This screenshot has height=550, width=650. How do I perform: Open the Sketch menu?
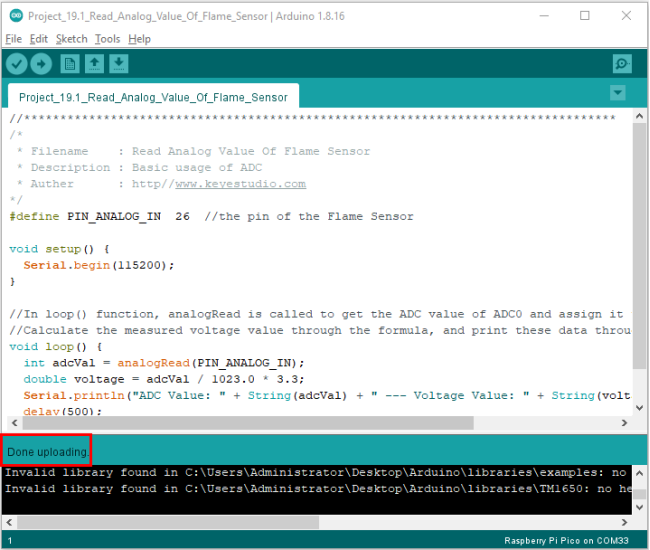point(72,39)
